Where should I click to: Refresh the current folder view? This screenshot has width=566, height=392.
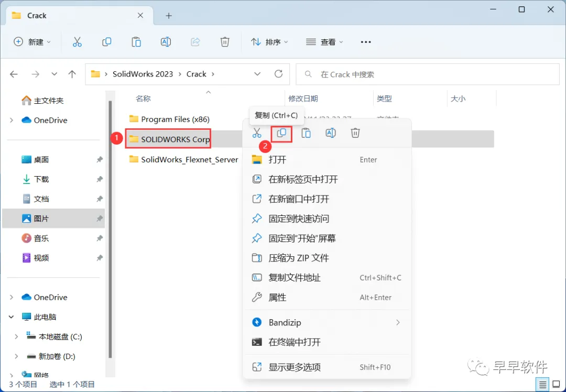(x=278, y=74)
